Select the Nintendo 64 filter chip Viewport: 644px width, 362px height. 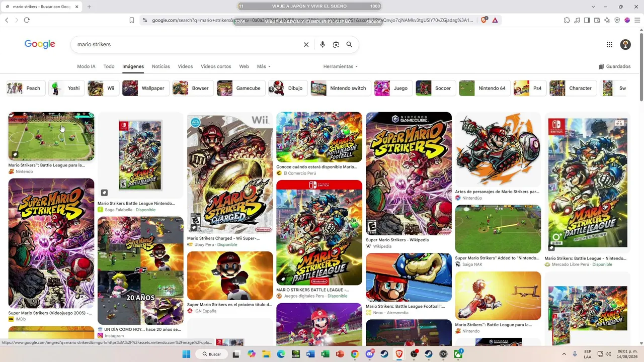click(484, 88)
